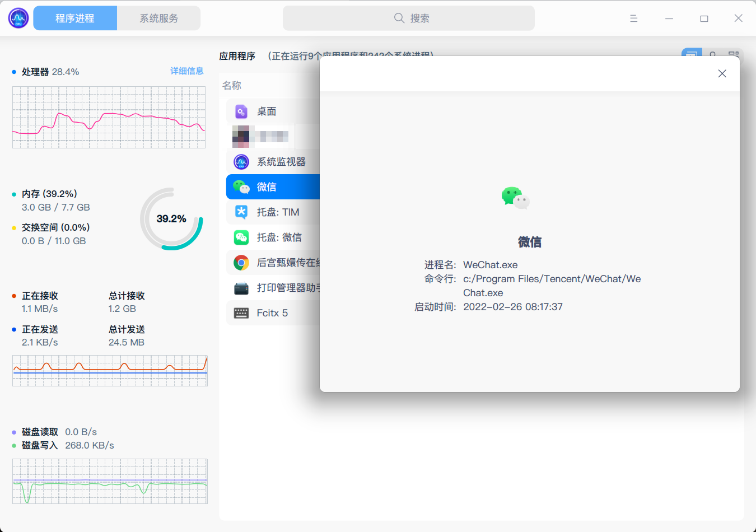Click the 搜索 search input field
Viewport: 756px width, 532px height.
(x=408, y=18)
